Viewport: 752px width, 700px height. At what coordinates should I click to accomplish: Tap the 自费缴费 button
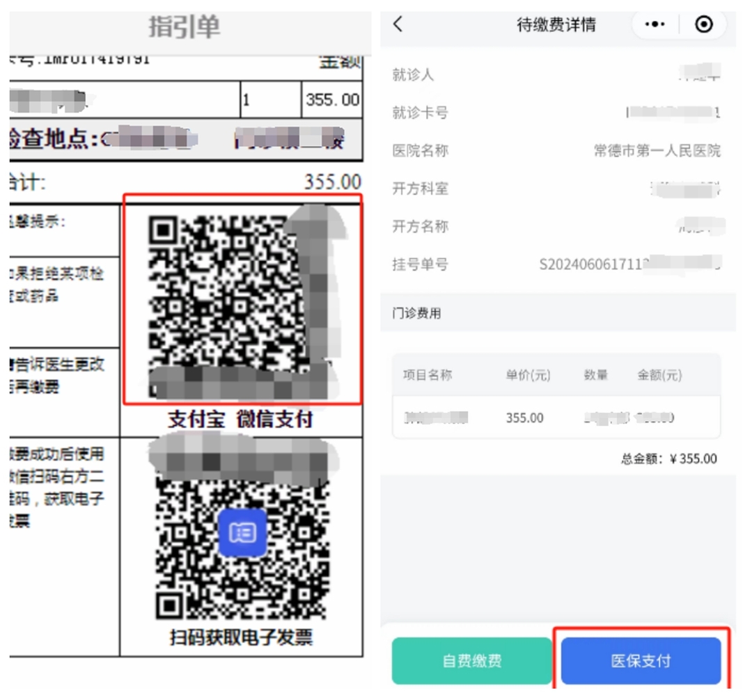(x=472, y=661)
